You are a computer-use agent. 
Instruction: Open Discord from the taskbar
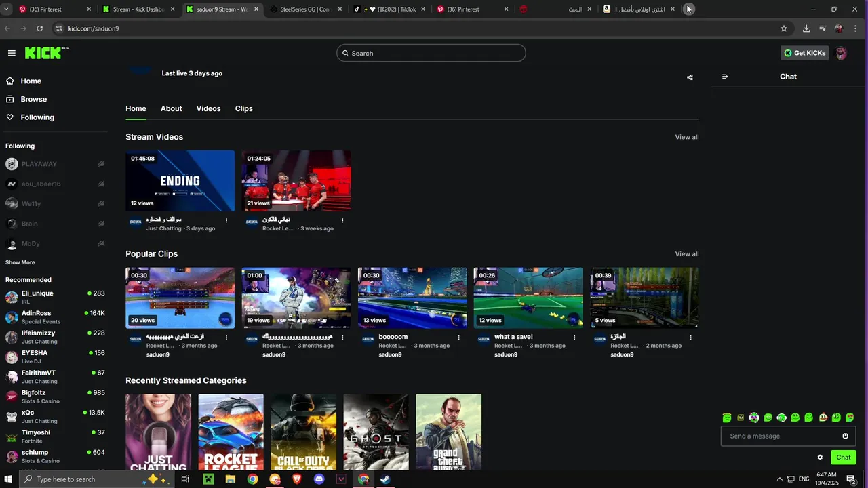pyautogui.click(x=319, y=479)
